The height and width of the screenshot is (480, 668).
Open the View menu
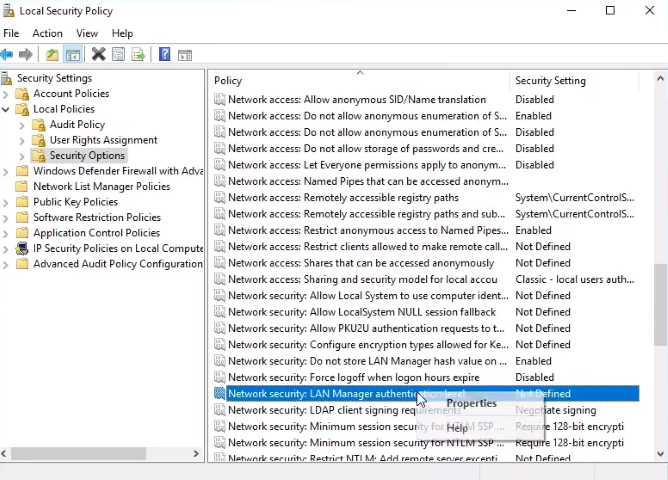87,33
